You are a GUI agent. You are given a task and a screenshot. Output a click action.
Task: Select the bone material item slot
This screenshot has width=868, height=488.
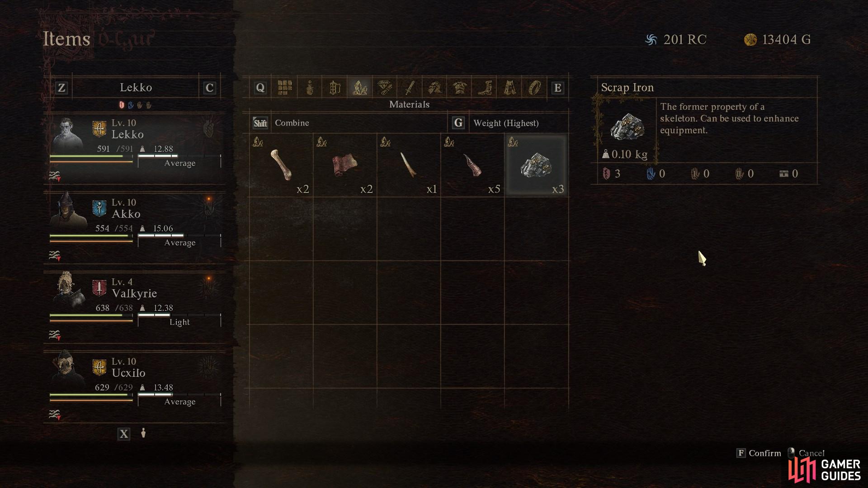pyautogui.click(x=281, y=165)
